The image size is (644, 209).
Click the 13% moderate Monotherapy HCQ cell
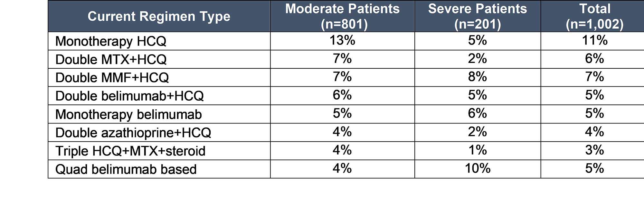pos(342,41)
